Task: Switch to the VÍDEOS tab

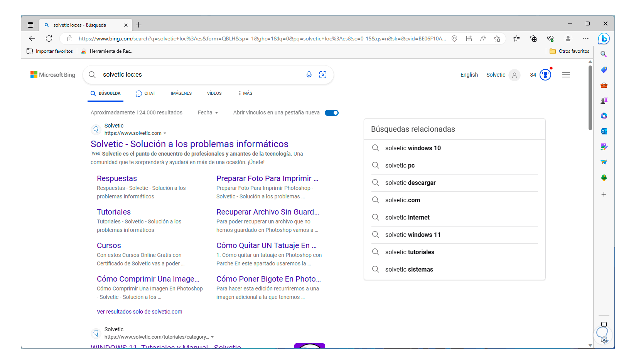Action: point(214,93)
